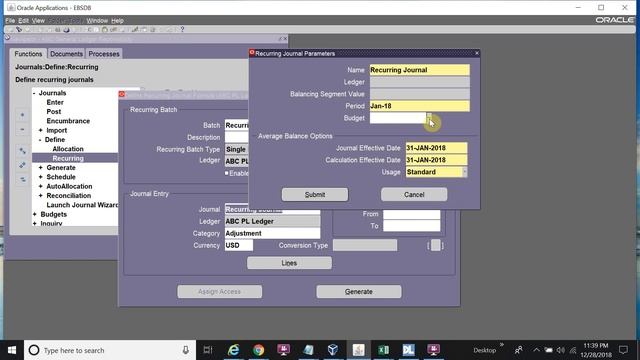Expand the Budgets tree node
This screenshot has width=640, height=360.
pos(35,214)
